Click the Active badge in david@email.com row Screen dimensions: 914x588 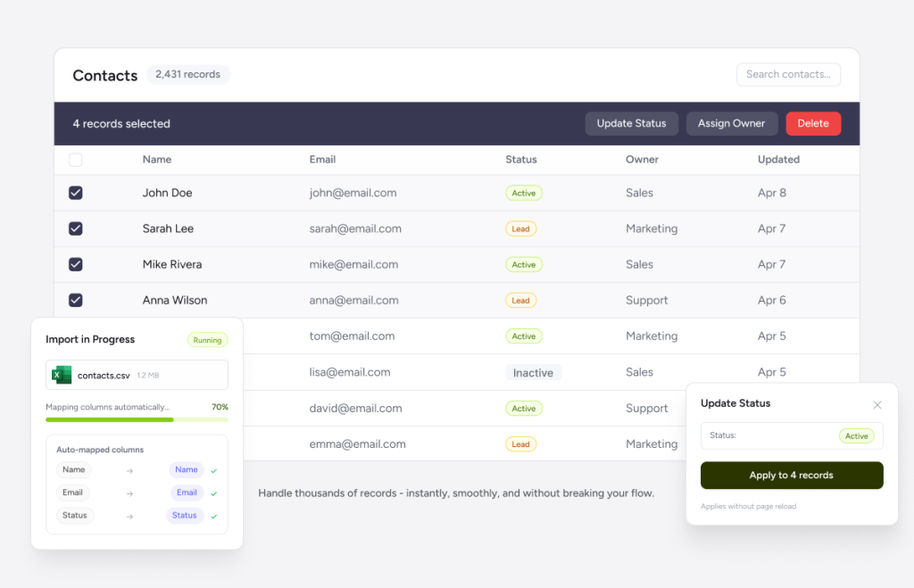[x=523, y=409]
